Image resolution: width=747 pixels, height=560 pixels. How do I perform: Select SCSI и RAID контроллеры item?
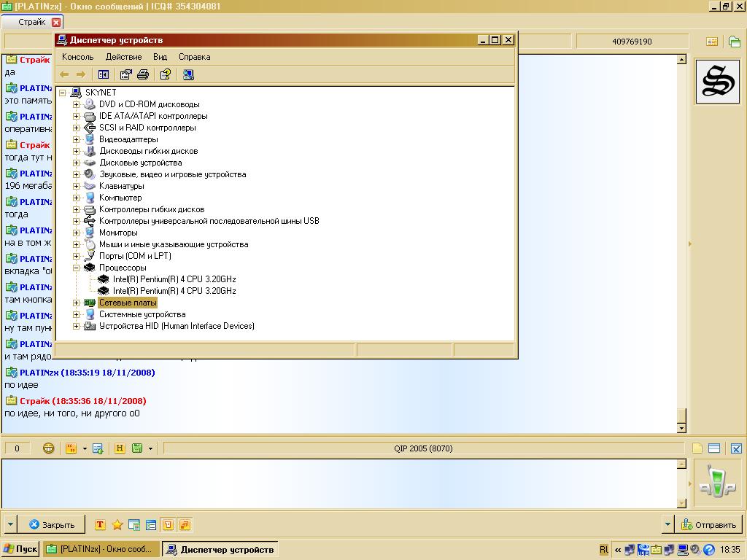coord(147,128)
